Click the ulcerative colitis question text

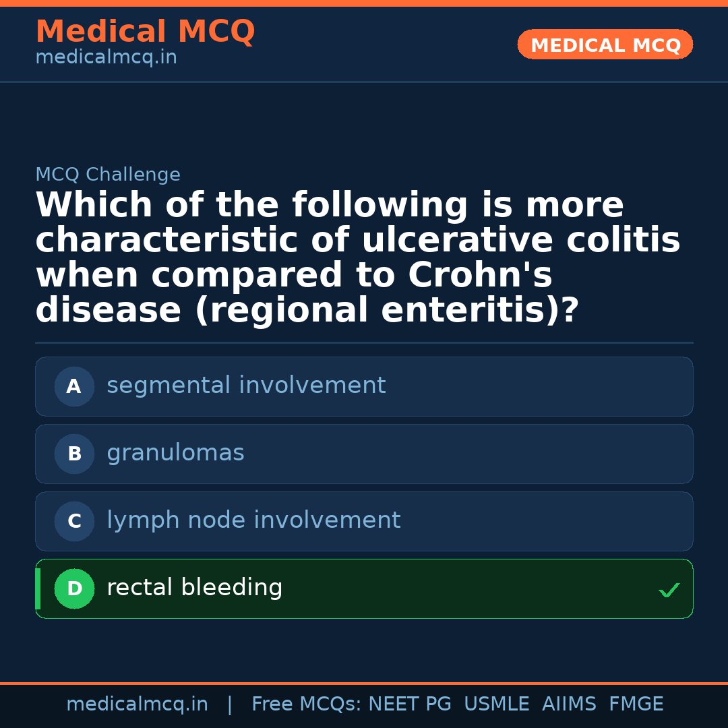coord(357,257)
